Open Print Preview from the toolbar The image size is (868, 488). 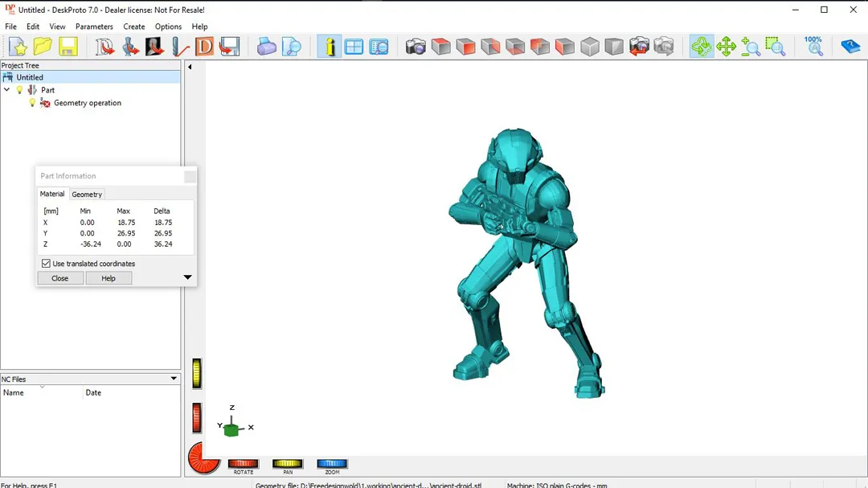(x=291, y=47)
